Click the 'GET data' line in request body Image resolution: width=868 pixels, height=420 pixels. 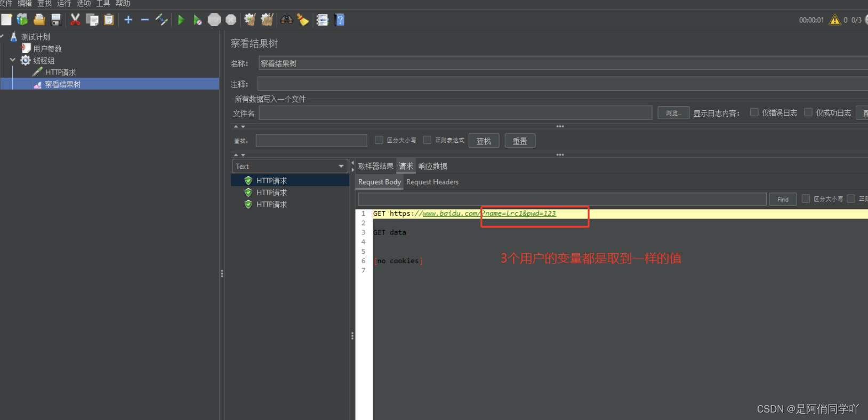tap(390, 232)
